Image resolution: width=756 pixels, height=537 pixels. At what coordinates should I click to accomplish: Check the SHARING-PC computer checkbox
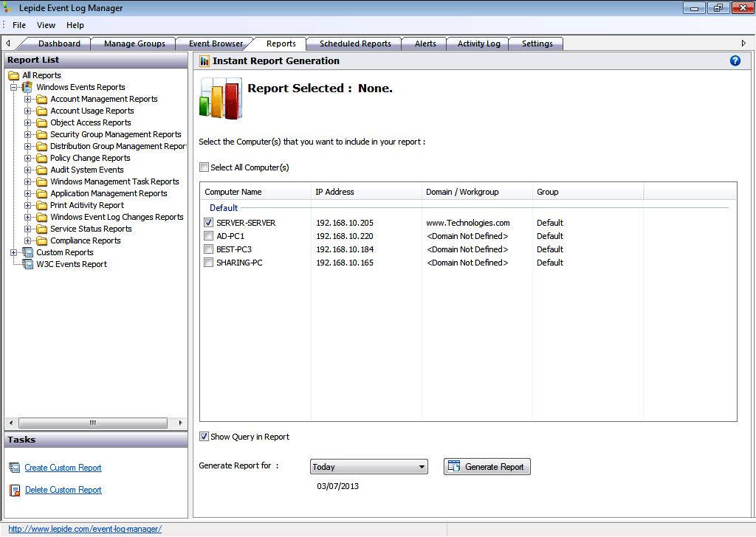208,263
